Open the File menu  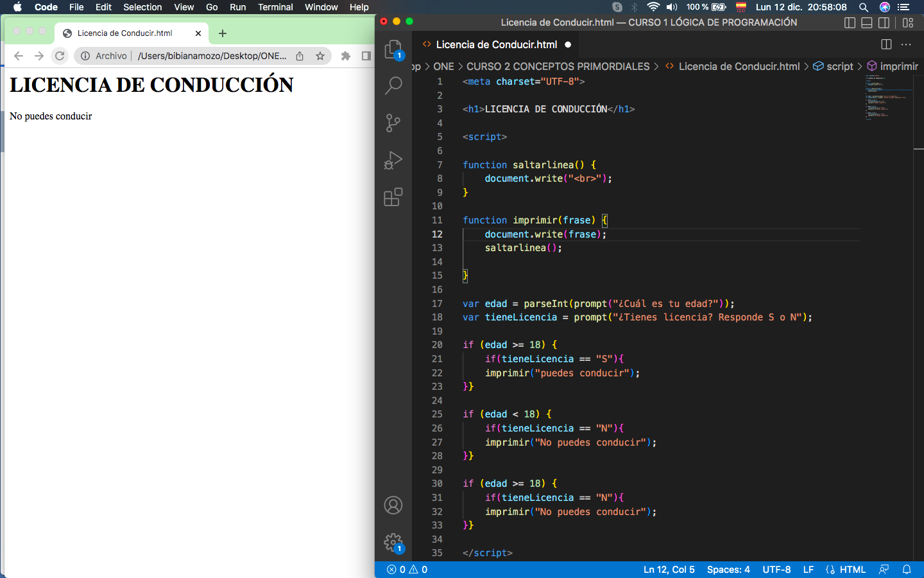coord(76,7)
